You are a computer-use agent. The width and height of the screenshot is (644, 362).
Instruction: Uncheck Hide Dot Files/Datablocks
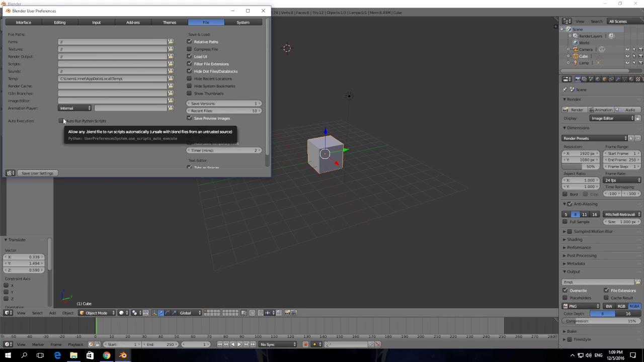click(190, 71)
